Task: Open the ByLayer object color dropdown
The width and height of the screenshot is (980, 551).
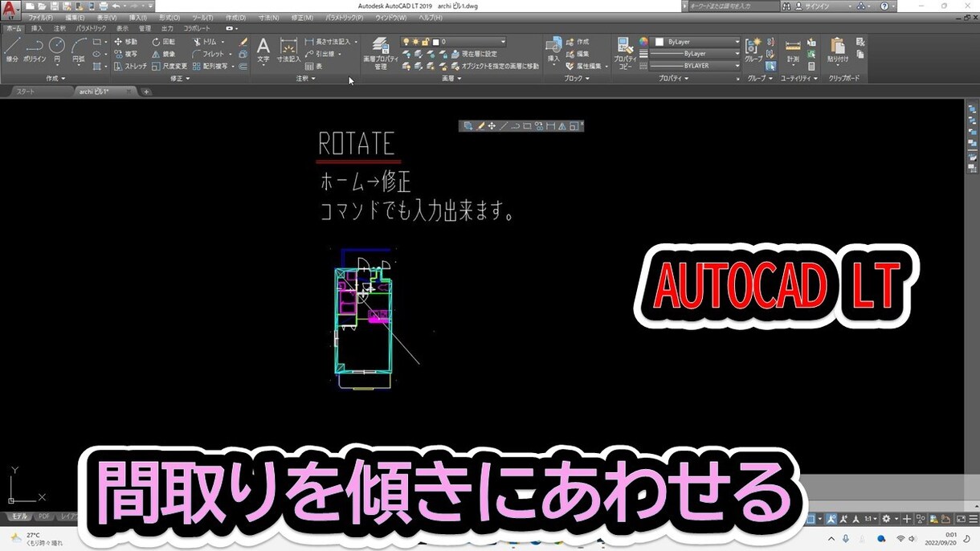Action: tap(693, 42)
